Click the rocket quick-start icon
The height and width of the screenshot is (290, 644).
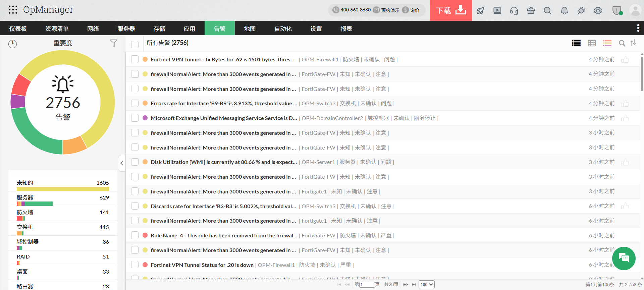[480, 11]
